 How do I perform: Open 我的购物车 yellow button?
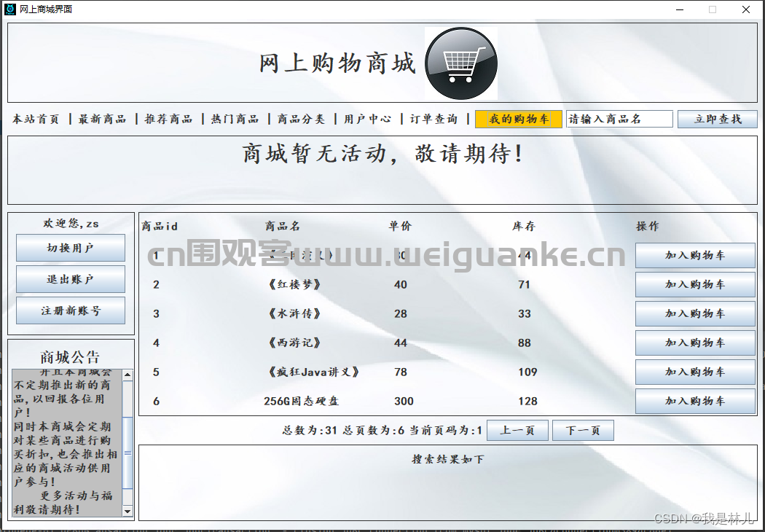coord(519,119)
